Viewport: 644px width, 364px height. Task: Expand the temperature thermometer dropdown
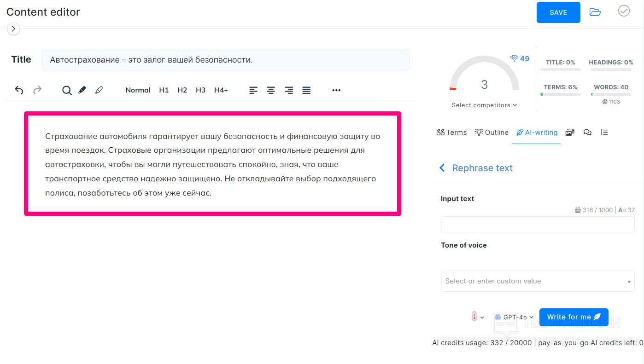(x=477, y=317)
